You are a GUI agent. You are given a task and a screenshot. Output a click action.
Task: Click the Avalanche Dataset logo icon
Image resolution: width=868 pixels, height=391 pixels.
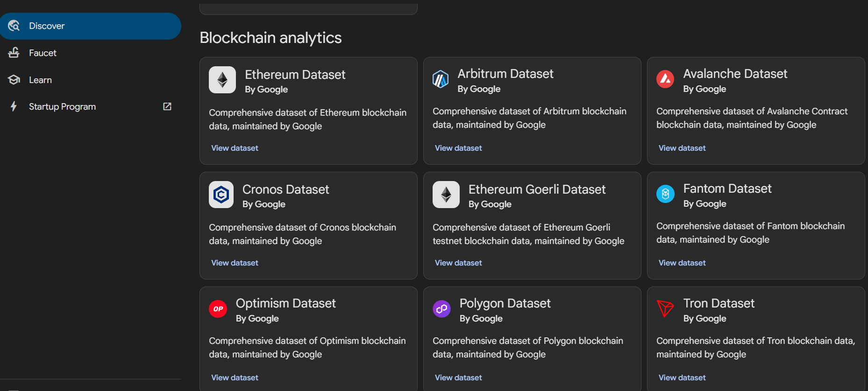click(x=665, y=79)
